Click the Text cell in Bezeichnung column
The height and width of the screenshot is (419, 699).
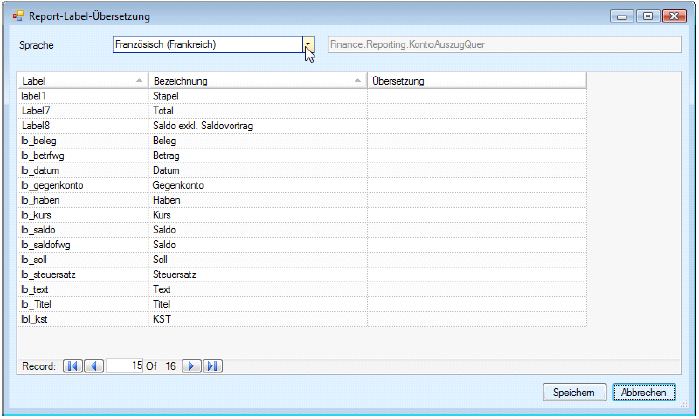point(258,289)
